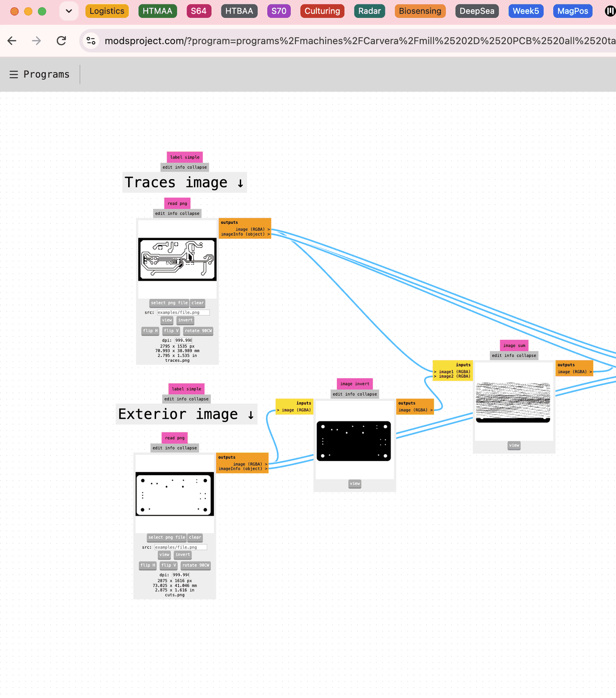The height and width of the screenshot is (698, 616).
Task: Click select png file for cuts.png
Action: tap(167, 537)
